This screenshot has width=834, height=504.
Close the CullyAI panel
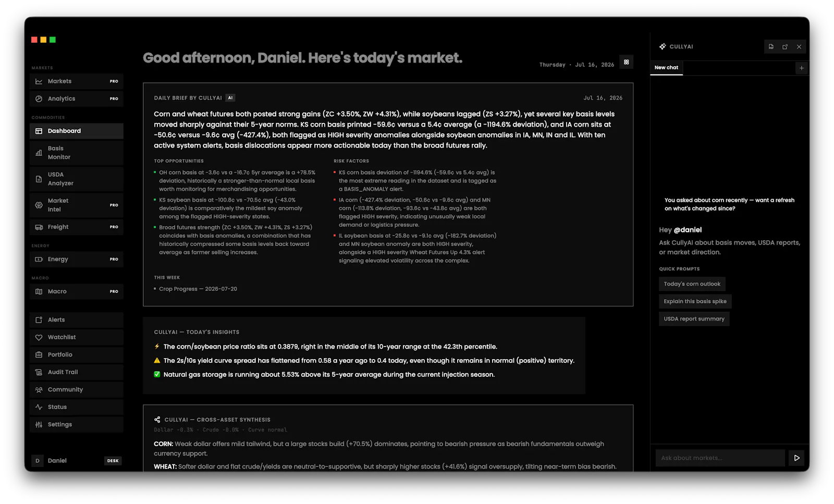[799, 46]
